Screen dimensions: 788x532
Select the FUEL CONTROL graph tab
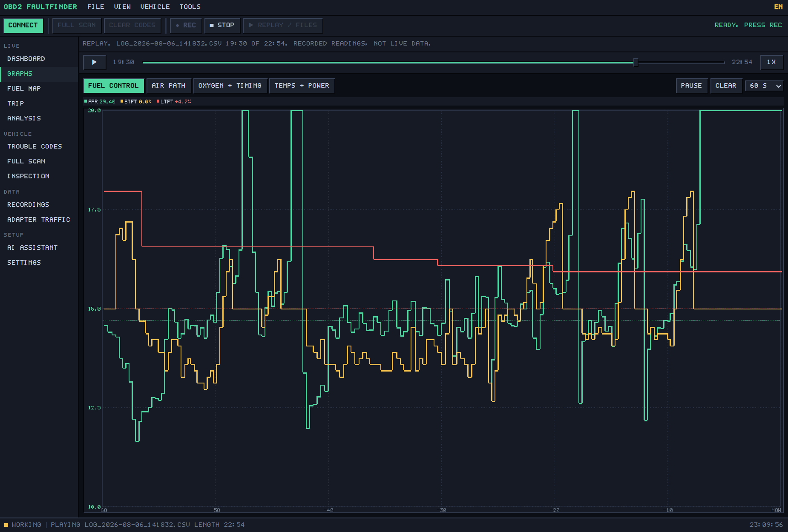[113, 86]
